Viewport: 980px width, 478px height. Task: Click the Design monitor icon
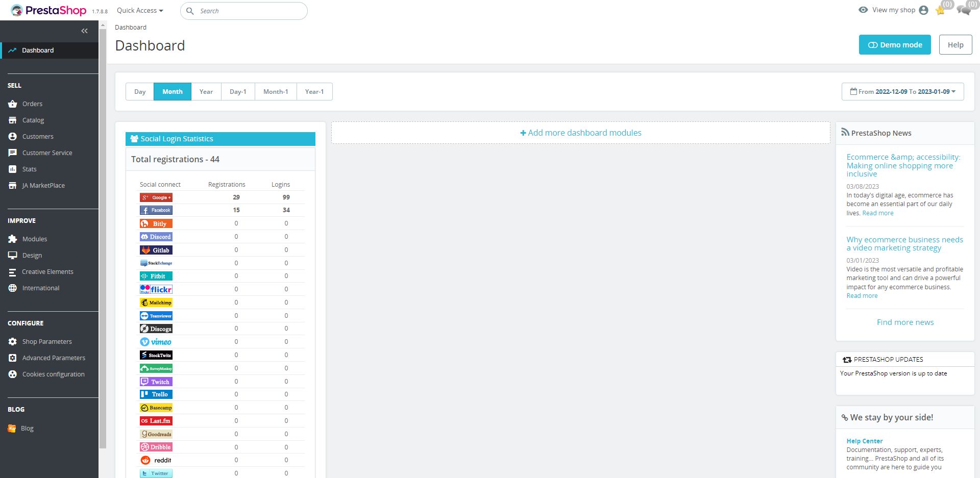pyautogui.click(x=13, y=256)
